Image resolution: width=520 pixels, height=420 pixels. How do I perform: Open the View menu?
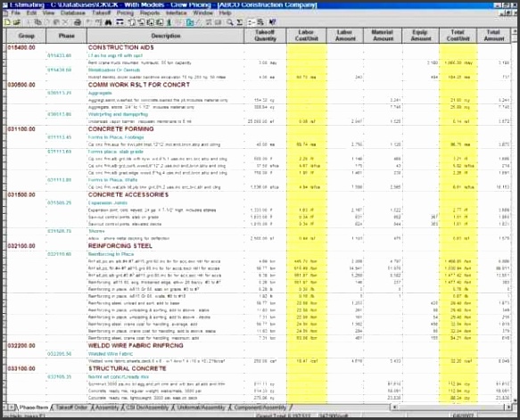click(x=48, y=12)
